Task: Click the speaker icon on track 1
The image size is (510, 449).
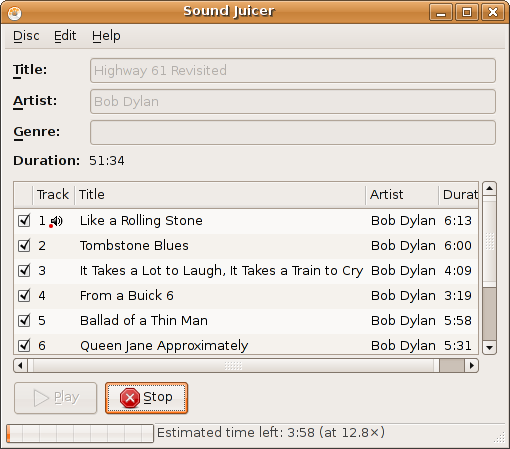Action: tap(56, 221)
